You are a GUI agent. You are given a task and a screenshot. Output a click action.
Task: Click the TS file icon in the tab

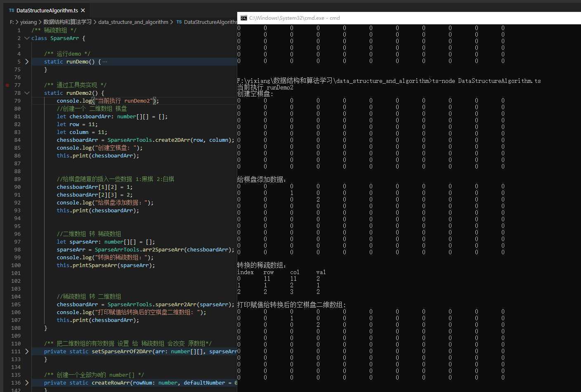click(12, 10)
